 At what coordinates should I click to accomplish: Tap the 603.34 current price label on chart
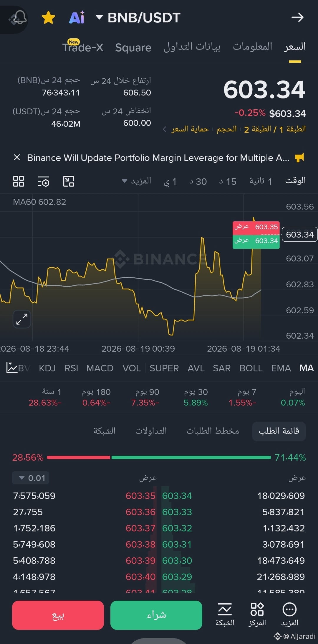[x=300, y=234]
